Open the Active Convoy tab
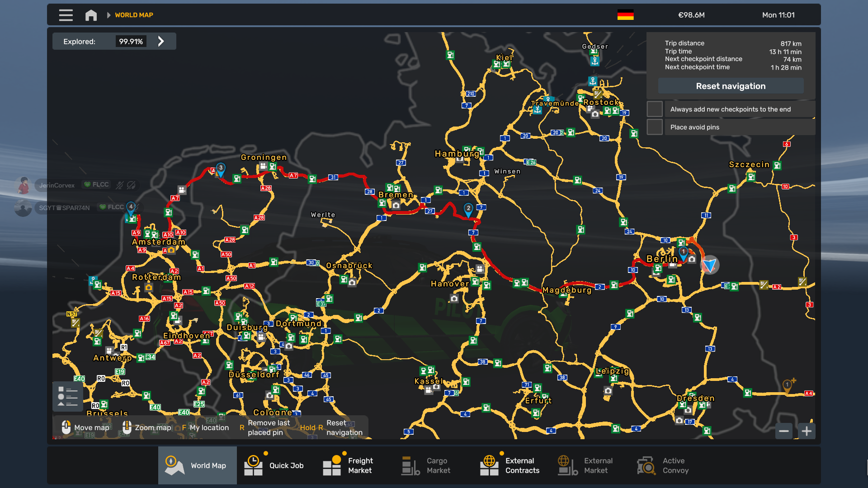The height and width of the screenshot is (488, 868). 669,465
